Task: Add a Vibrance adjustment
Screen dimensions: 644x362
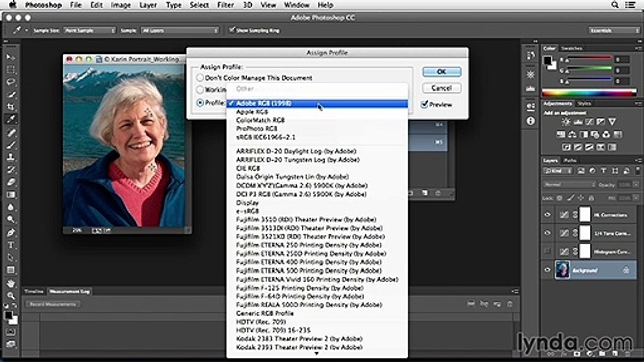Action: click(613, 122)
